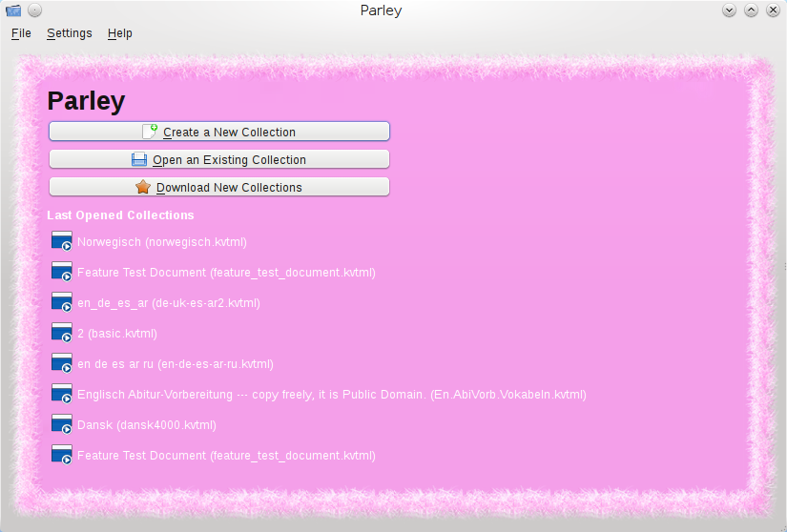Viewport: 787px width, 532px height.
Task: Click the round on-all-desktops button in title bar
Action: coord(34,10)
